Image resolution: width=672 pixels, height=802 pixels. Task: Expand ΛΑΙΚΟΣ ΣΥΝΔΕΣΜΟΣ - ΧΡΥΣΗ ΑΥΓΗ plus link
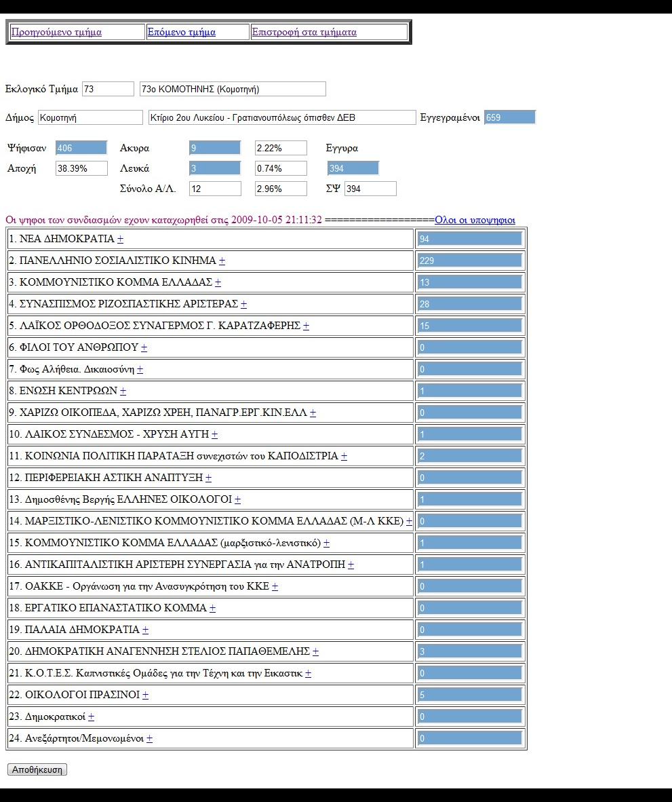pyautogui.click(x=215, y=435)
